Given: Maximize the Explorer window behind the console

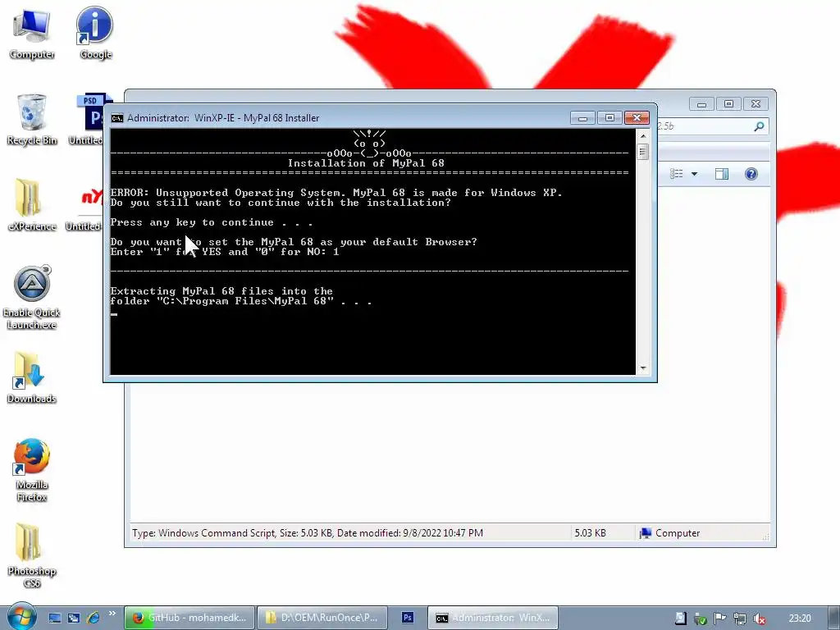Looking at the screenshot, I should click(x=728, y=104).
